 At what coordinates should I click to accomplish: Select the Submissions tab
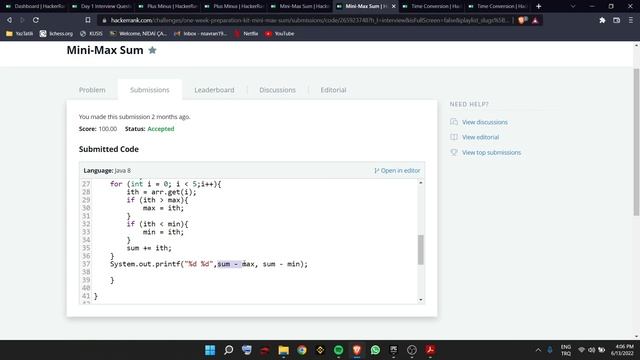150,90
